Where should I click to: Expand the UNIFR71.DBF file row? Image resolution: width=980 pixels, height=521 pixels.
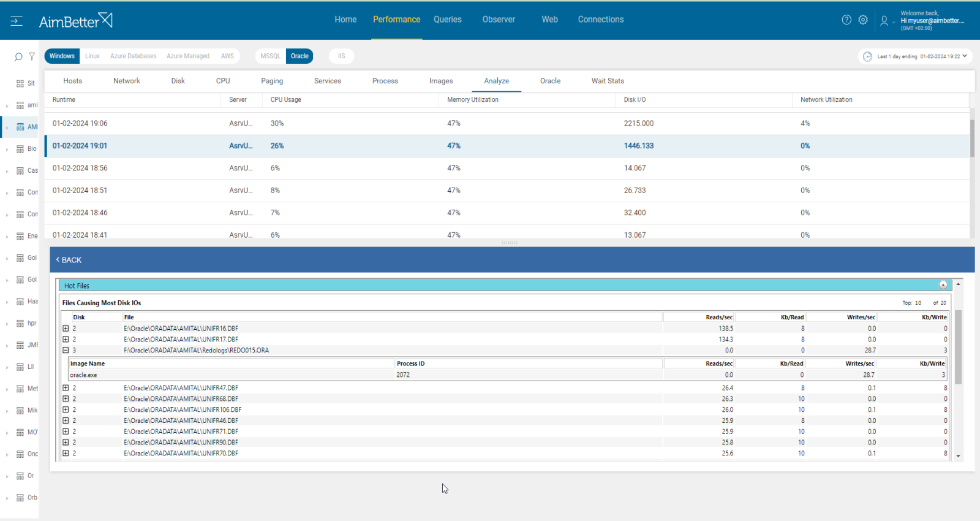pos(66,432)
